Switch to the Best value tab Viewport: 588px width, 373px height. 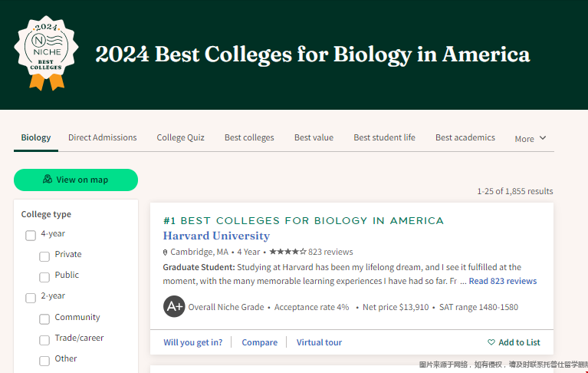click(x=314, y=137)
